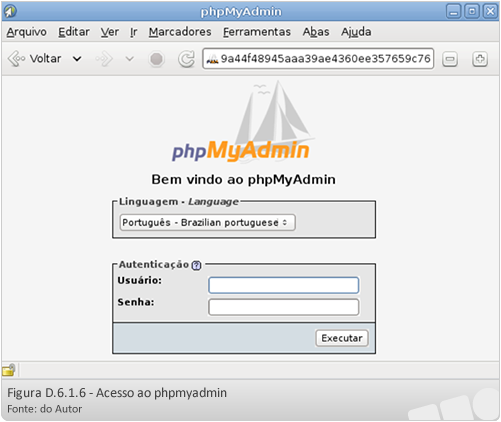Click the Voltar back arrow icon

pos(16,59)
